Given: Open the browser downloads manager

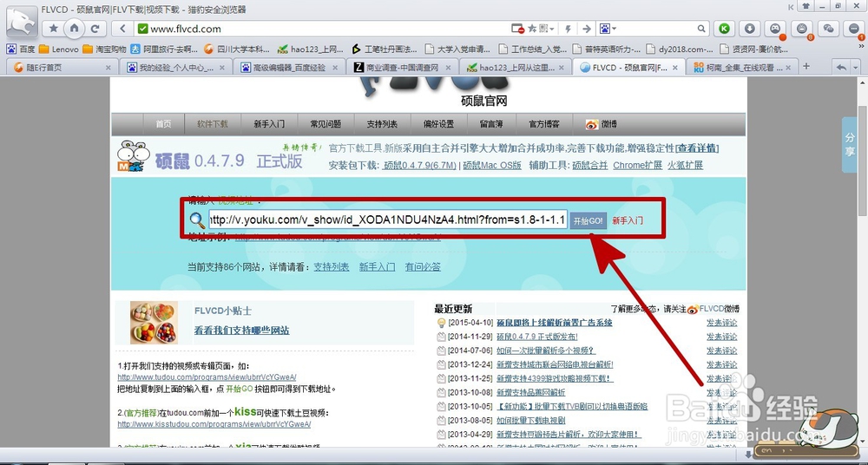Looking at the screenshot, I should click(x=750, y=29).
